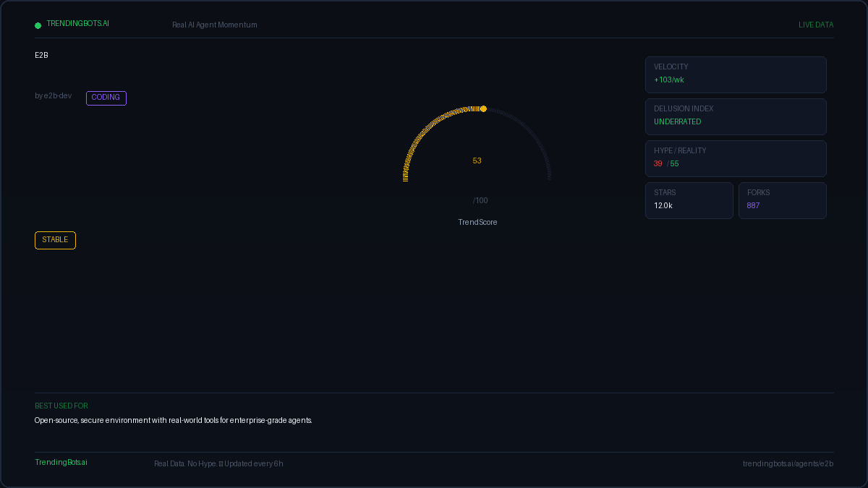The height and width of the screenshot is (488, 868).
Task: Click the Open-source secure environment description
Action: point(174,421)
